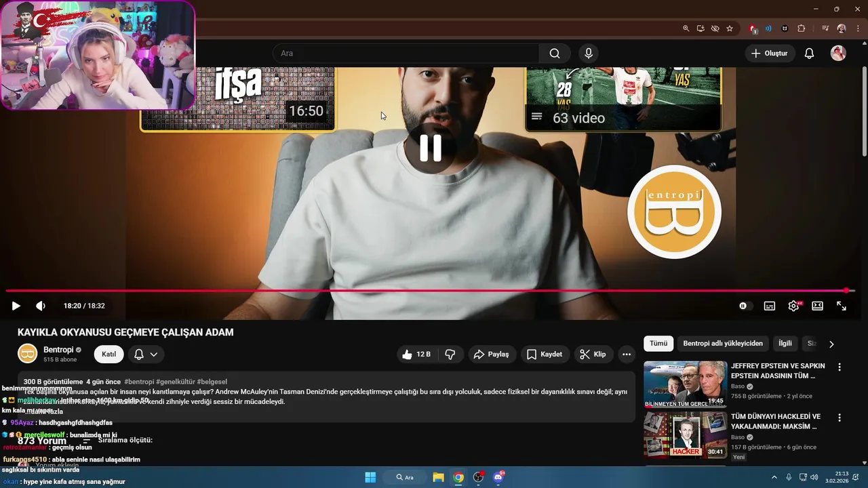Screen dimensions: 868x488
Task: Open the YouTube account avatar menu
Action: click(x=838, y=54)
